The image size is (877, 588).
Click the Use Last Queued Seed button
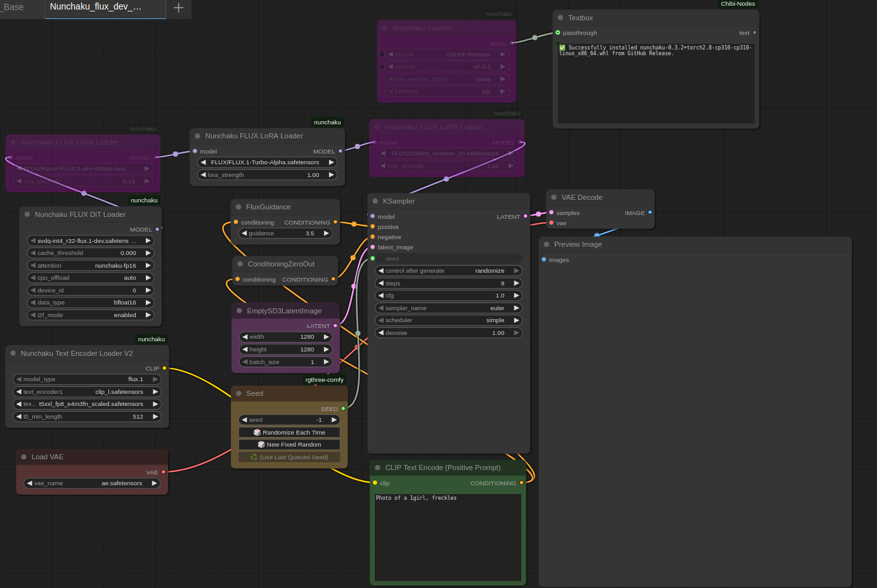[x=289, y=457]
